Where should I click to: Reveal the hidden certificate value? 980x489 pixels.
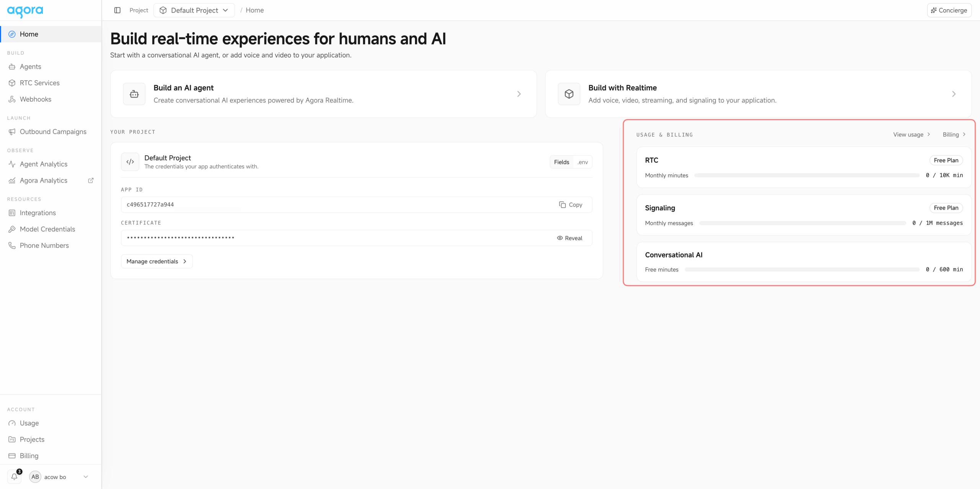569,238
